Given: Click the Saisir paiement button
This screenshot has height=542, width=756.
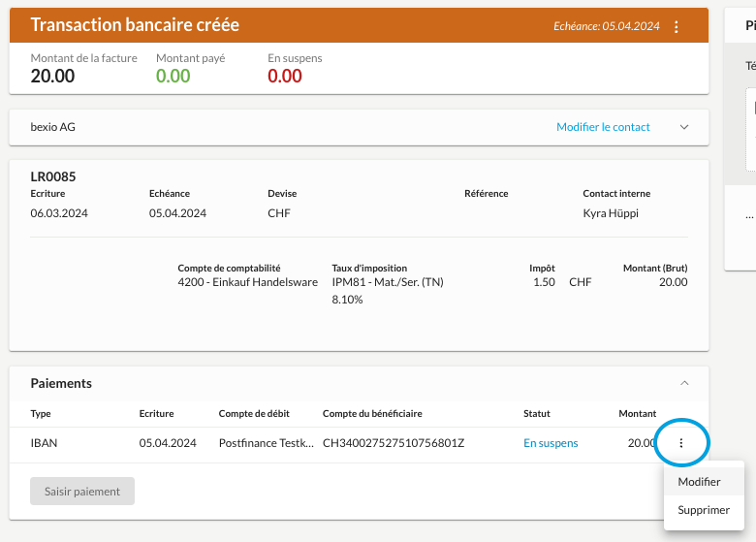Looking at the screenshot, I should pyautogui.click(x=82, y=492).
